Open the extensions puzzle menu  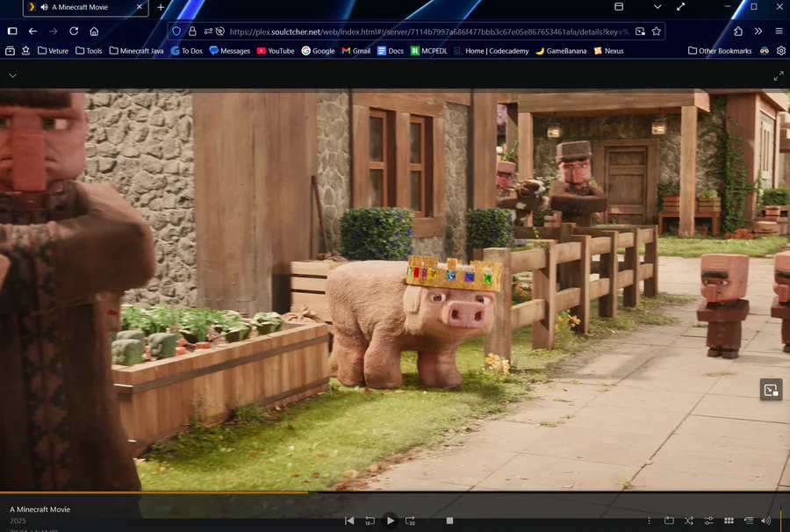[738, 32]
